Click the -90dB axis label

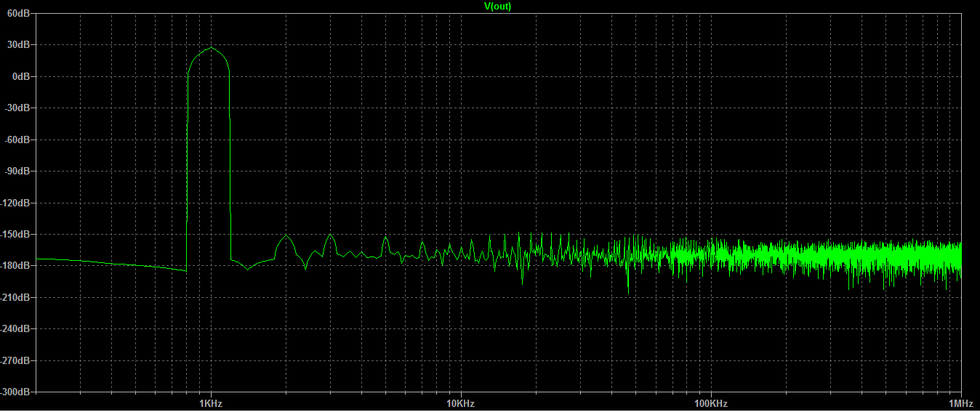[x=18, y=171]
